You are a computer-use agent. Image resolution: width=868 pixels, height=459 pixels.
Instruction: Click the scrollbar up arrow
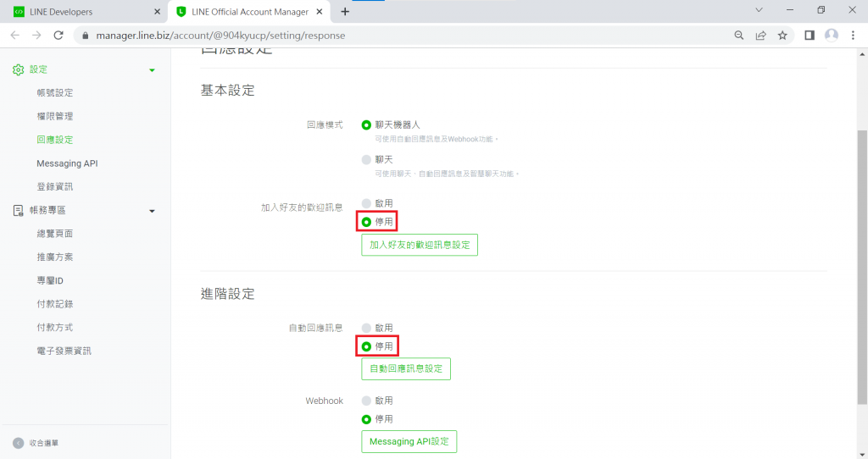point(862,53)
